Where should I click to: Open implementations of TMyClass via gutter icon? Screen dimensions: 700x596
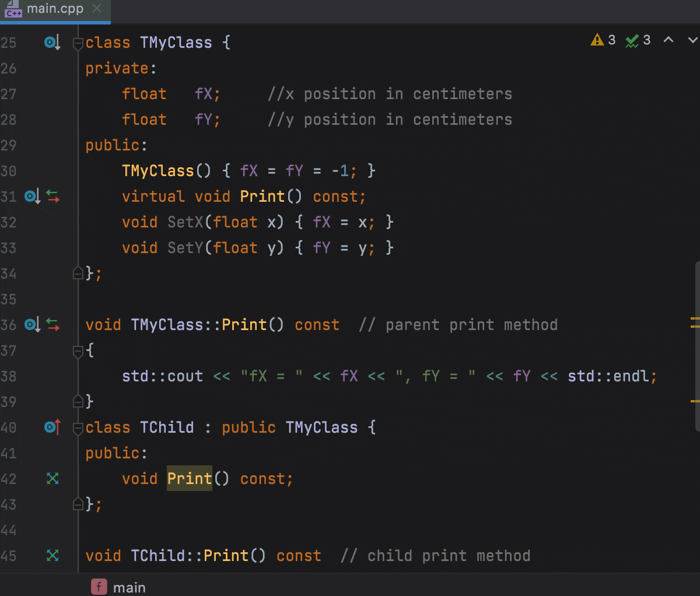(x=51, y=42)
